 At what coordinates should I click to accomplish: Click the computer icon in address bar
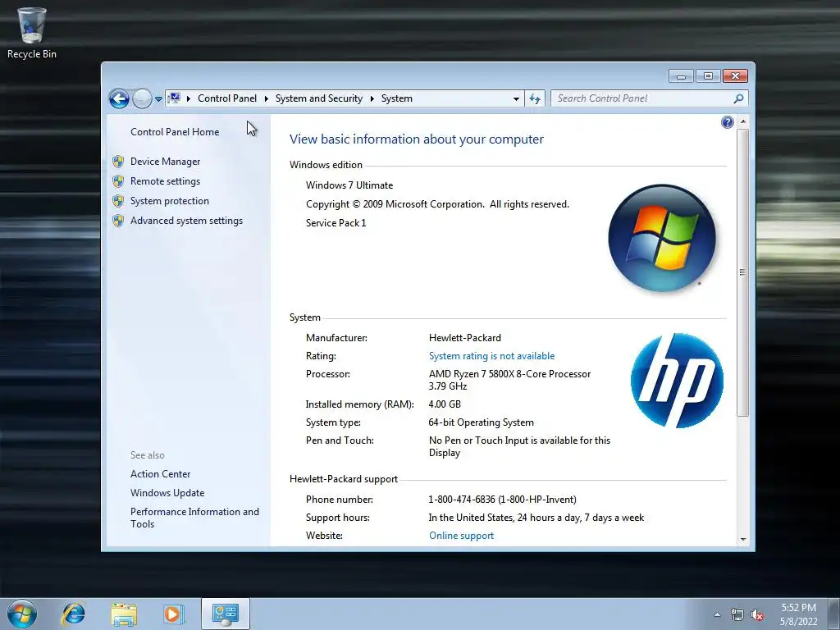click(x=174, y=98)
